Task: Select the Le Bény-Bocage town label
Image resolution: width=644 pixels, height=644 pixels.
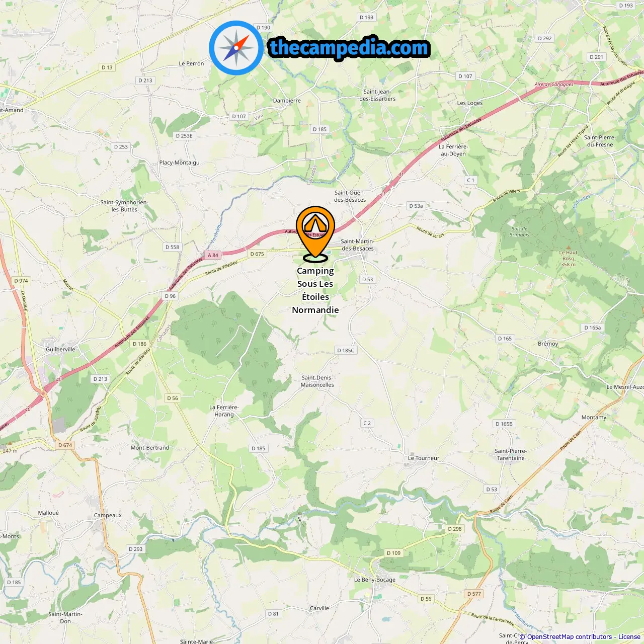Action: click(x=375, y=580)
